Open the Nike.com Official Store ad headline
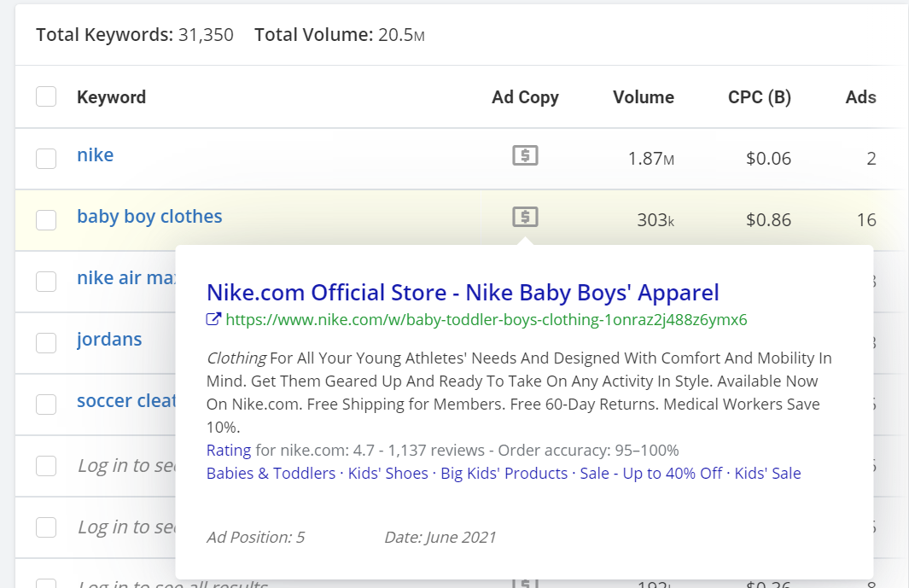The height and width of the screenshot is (588, 909). pyautogui.click(x=463, y=292)
